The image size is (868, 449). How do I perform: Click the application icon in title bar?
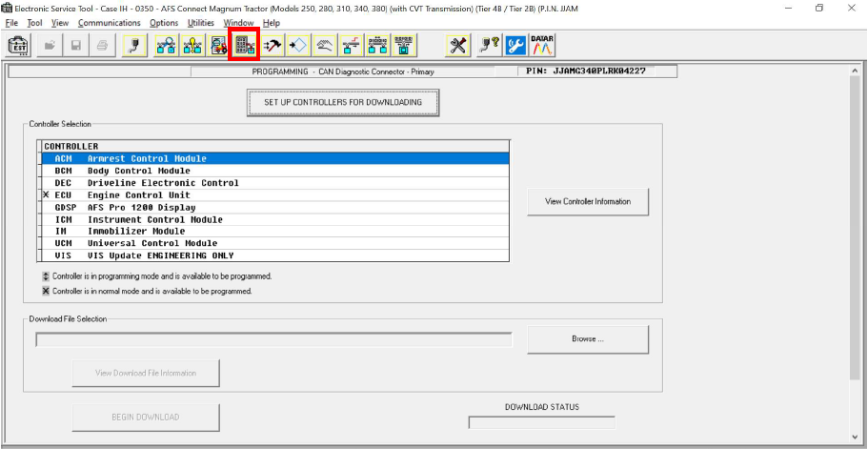point(8,9)
